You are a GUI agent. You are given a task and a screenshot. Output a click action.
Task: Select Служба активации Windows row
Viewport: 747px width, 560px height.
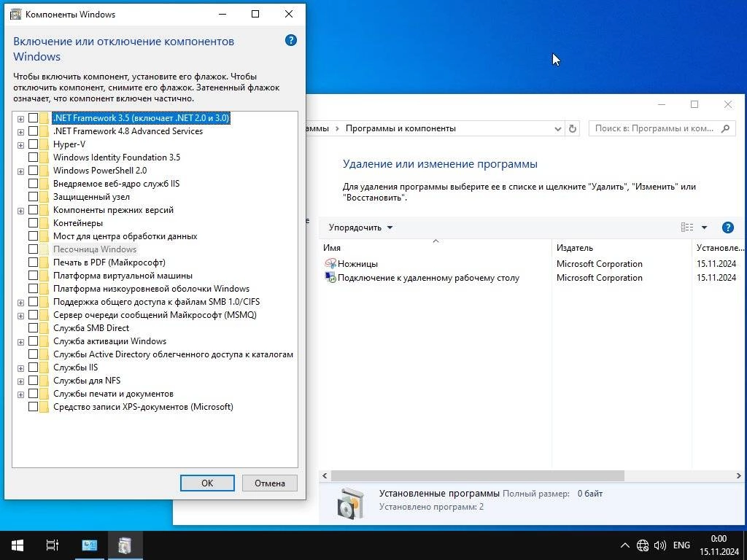click(109, 341)
